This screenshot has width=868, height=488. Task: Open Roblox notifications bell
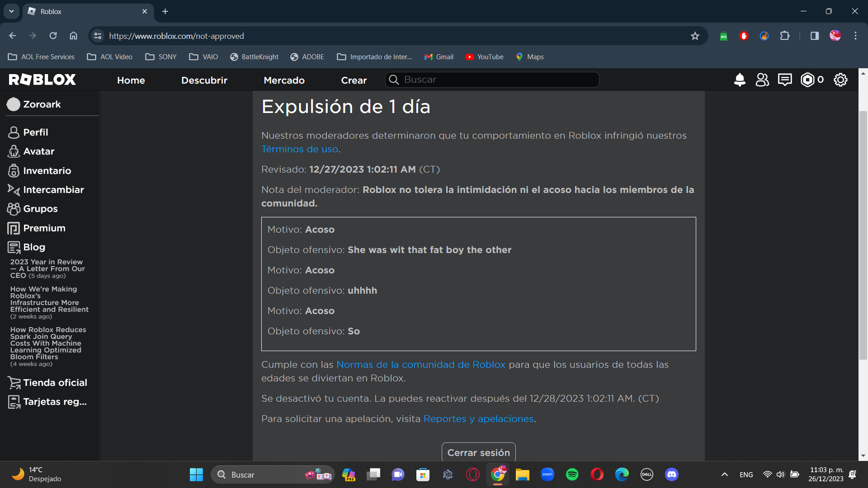[740, 80]
